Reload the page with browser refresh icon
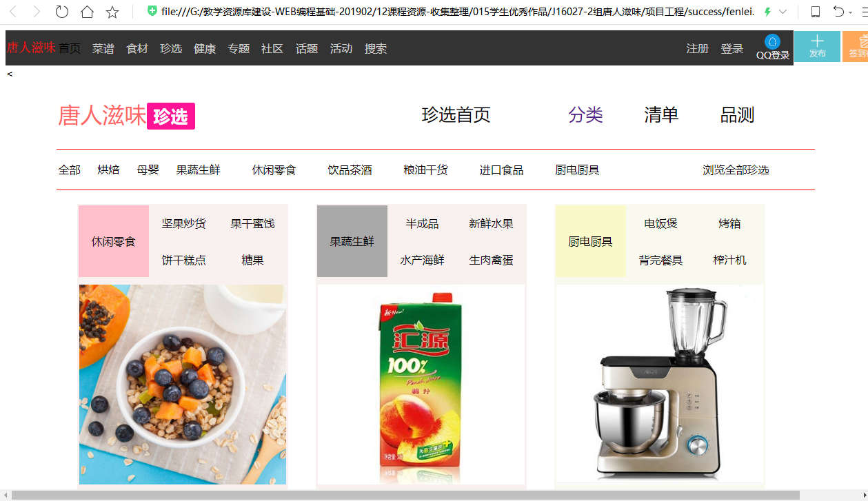Screen dimensions: 868x501 pyautogui.click(x=62, y=12)
